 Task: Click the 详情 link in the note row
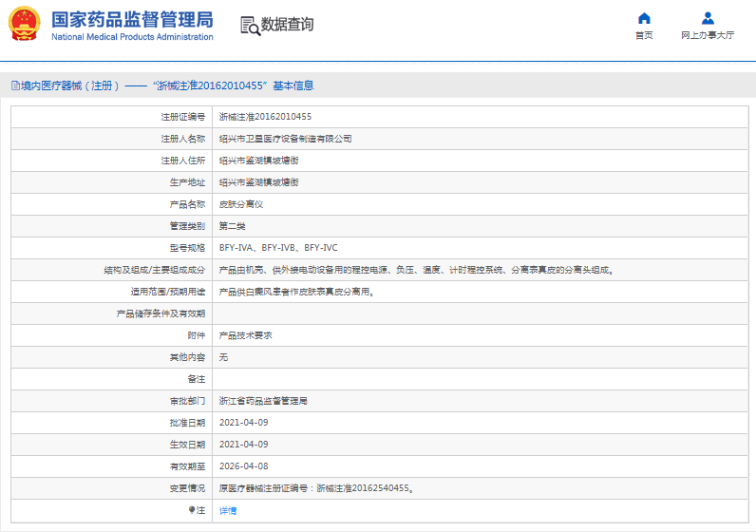[228, 510]
